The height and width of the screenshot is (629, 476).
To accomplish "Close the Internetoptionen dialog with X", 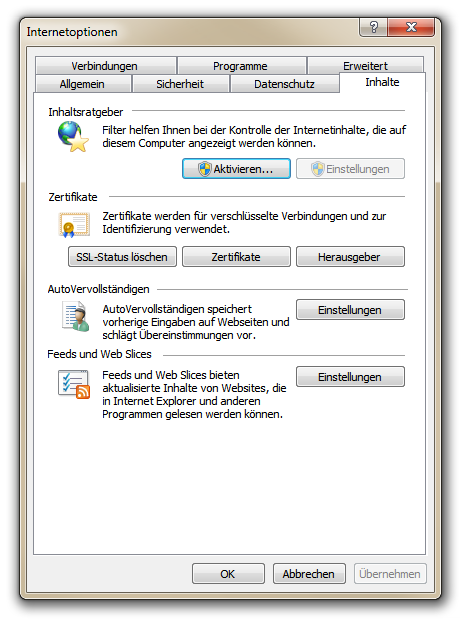I will pyautogui.click(x=411, y=27).
